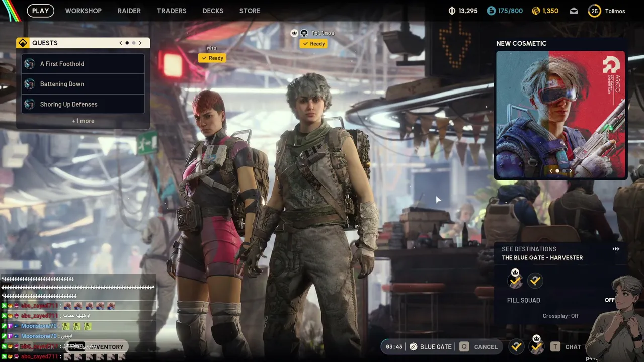Click the player name who above the character
Screen dimensions: 644x362
(x=212, y=48)
